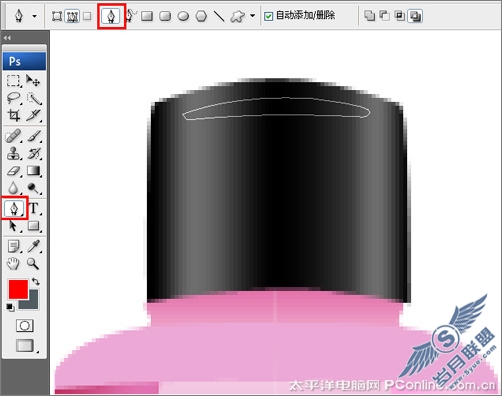The image size is (502, 396).
Task: Pick the Rectangle tool in the options bar
Action: point(147,16)
